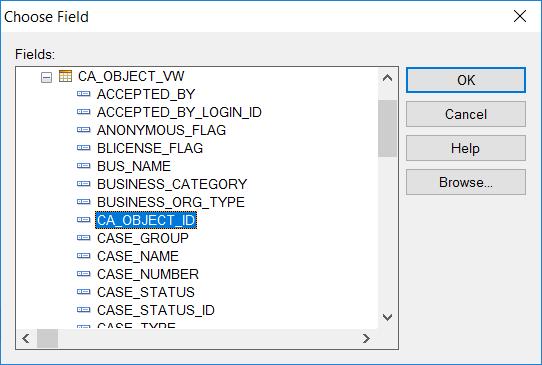Viewport: 542px width, 365px height.
Task: Click the field icon beside CASE_STATUS_ID
Action: tap(83, 309)
